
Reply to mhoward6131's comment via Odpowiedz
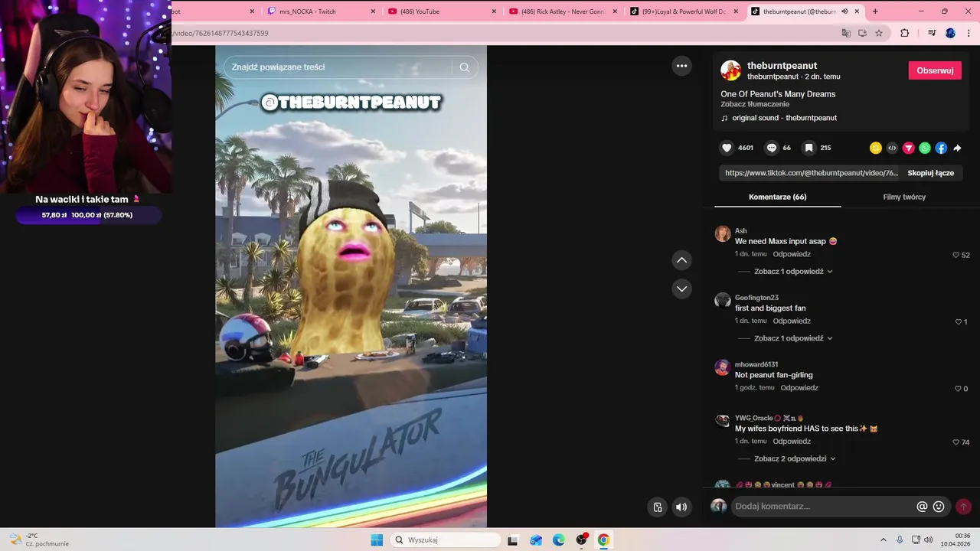click(x=799, y=388)
